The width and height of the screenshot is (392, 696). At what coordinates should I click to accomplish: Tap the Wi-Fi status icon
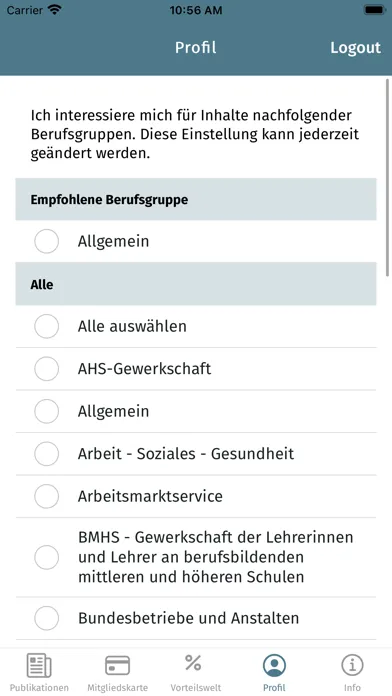[x=55, y=10]
